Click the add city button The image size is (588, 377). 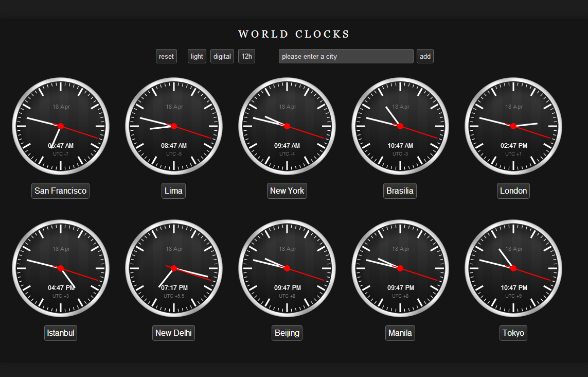[x=425, y=56]
